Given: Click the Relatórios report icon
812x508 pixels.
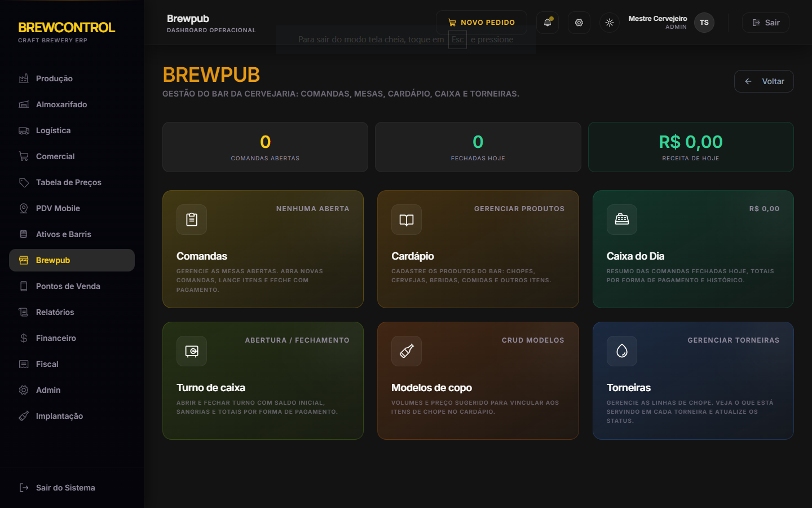Looking at the screenshot, I should [x=24, y=312].
